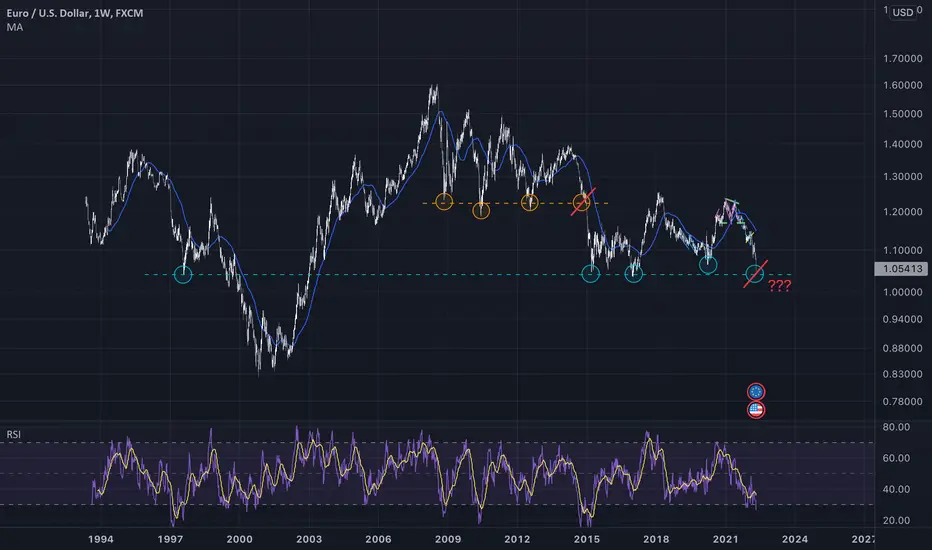This screenshot has width=932, height=550.
Task: Click the Euro / U.S. Dollar symbol title
Action: coord(75,13)
